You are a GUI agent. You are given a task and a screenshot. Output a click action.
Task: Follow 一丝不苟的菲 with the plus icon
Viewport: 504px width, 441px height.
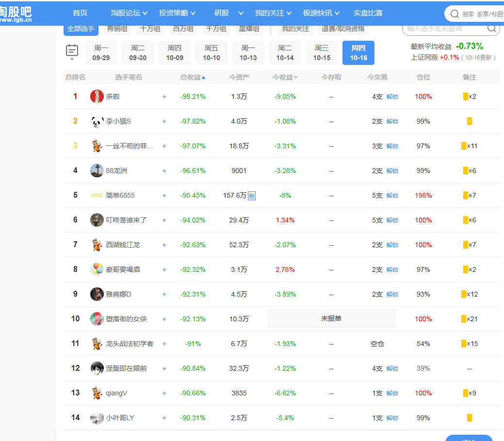point(164,146)
